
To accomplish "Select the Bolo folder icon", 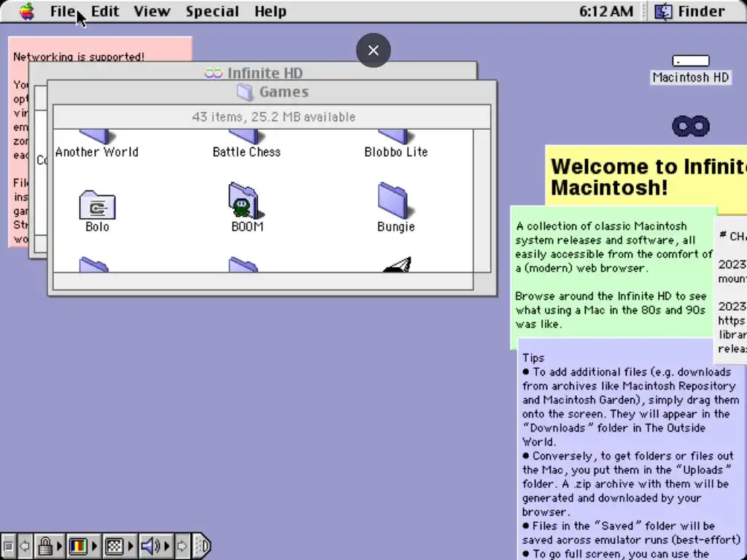I will pos(97,205).
